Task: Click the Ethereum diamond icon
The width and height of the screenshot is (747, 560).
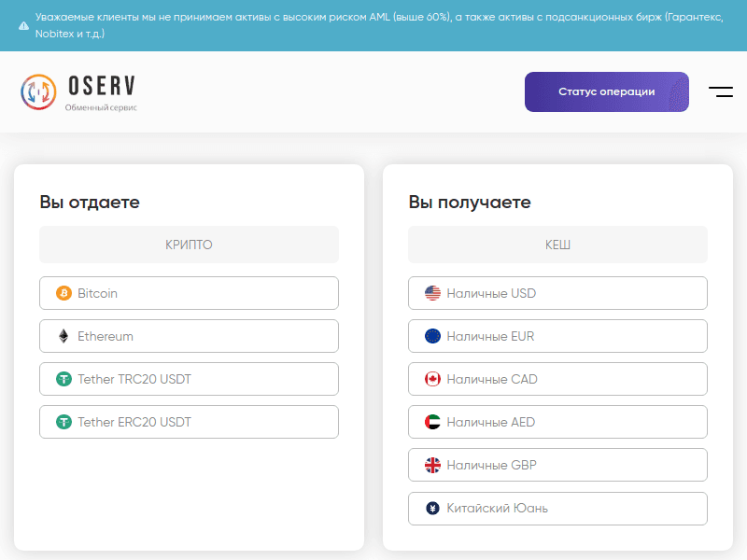Action: (x=63, y=336)
